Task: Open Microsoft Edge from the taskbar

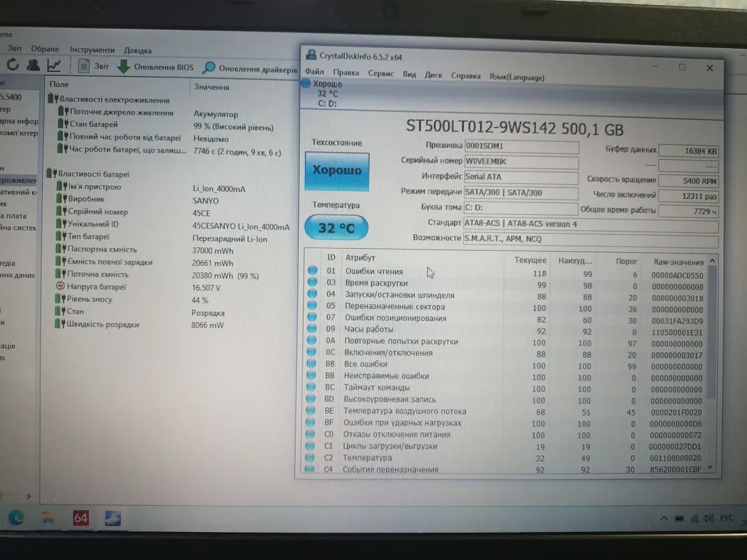Action: (16, 518)
